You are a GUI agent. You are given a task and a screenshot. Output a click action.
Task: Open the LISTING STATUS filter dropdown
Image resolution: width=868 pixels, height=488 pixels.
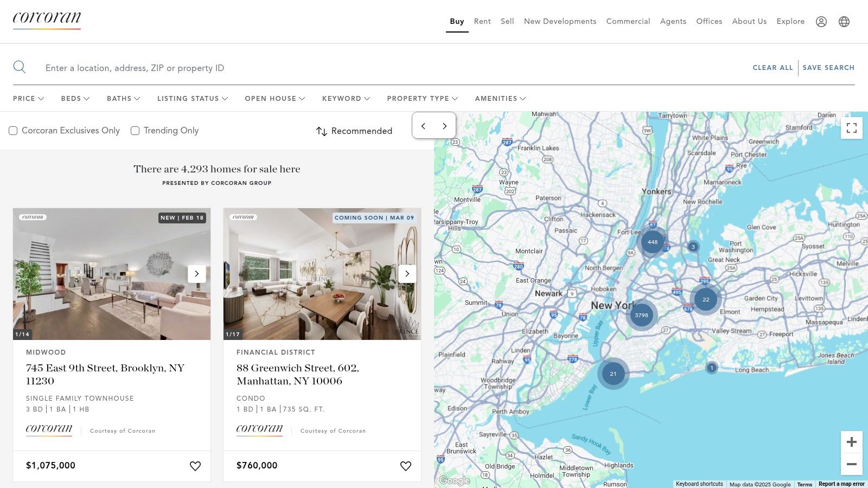(x=193, y=99)
